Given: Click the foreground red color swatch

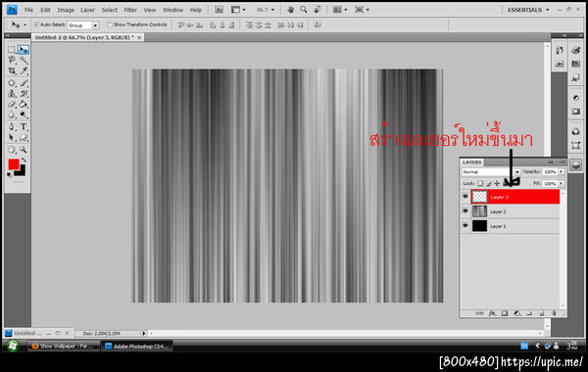Looking at the screenshot, I should pos(14,164).
